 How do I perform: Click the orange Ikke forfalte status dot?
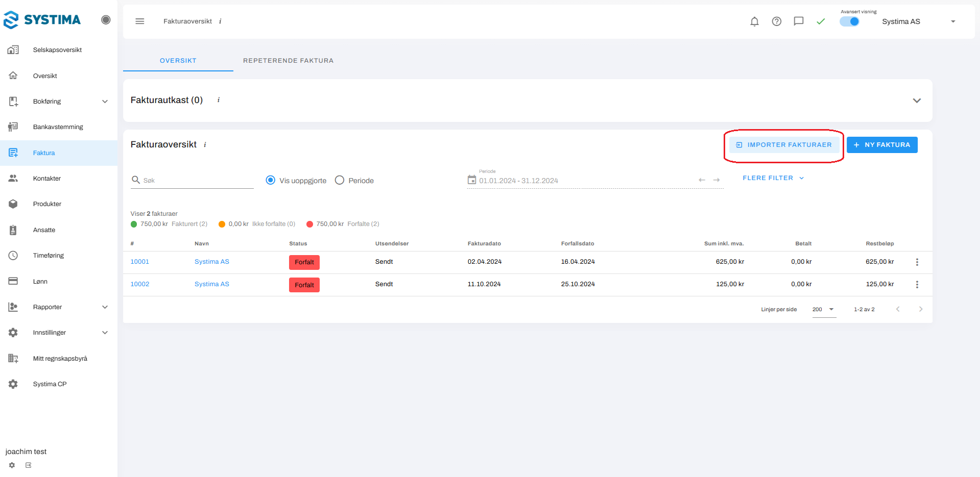pyautogui.click(x=222, y=224)
